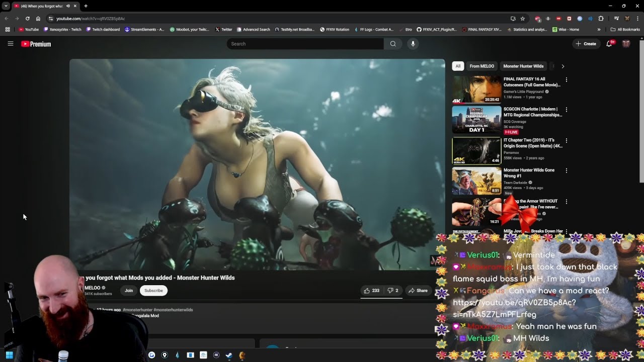Open Twitter bookmark
The height and width of the screenshot is (362, 644).
pyautogui.click(x=223, y=30)
